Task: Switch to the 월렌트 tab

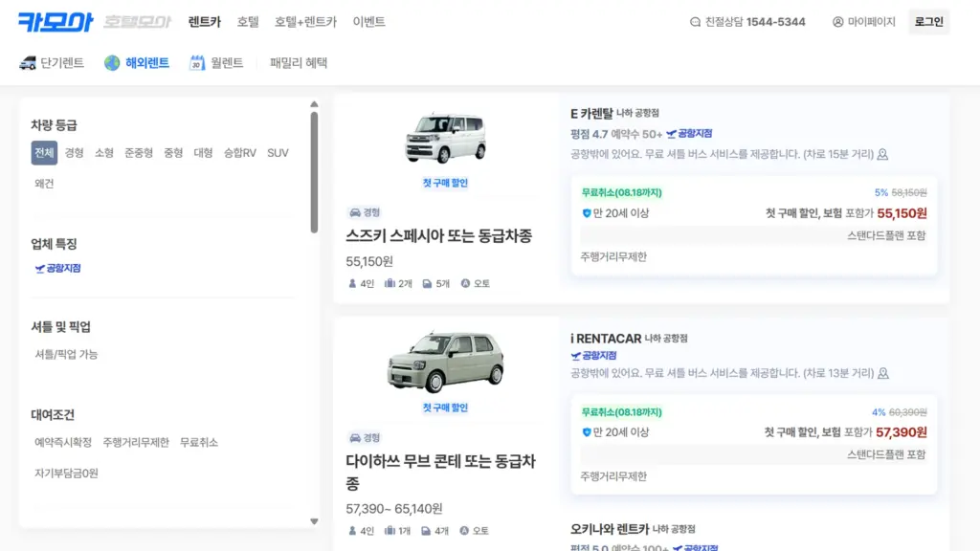Action: (216, 63)
